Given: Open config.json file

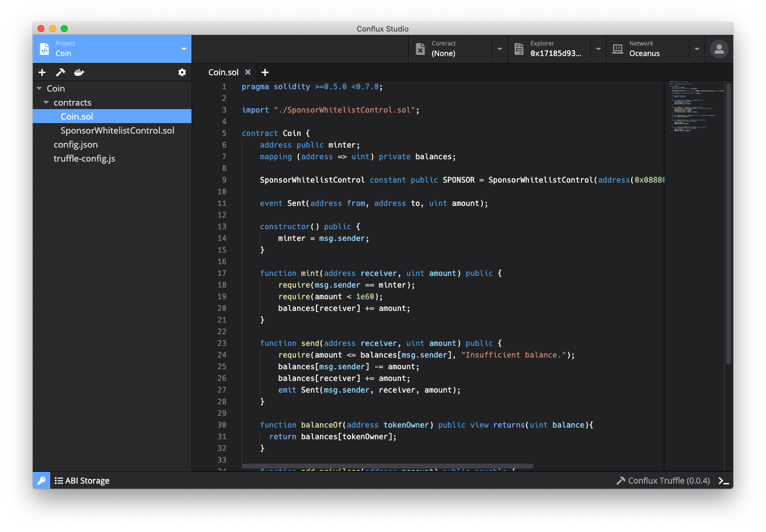Looking at the screenshot, I should 76,145.
